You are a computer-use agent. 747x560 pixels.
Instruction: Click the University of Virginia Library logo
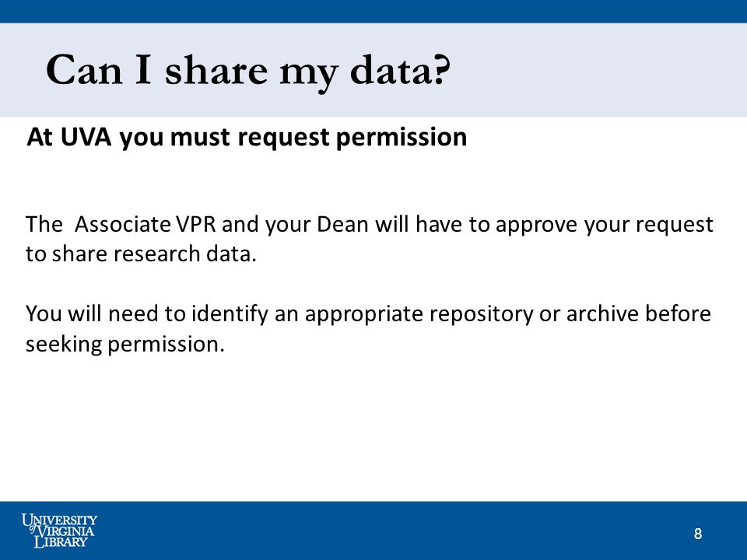59,531
